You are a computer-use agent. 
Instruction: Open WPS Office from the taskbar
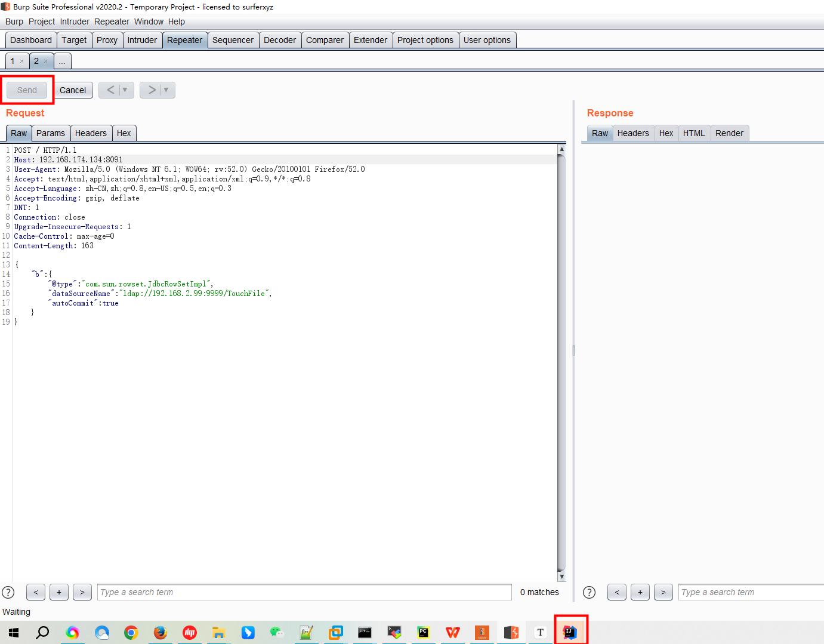[x=452, y=633]
